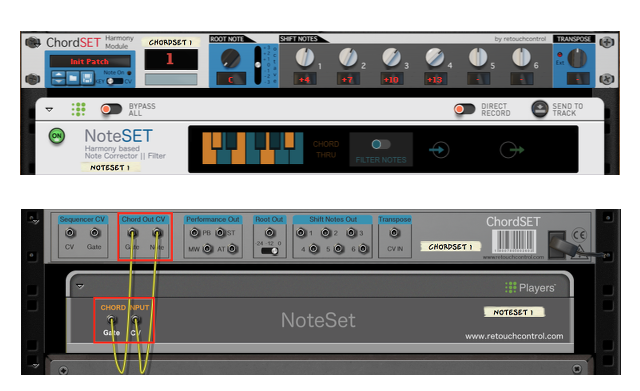Save patch with the floppy disk icon
Viewport: 640px width, 391px height.
coord(87,78)
